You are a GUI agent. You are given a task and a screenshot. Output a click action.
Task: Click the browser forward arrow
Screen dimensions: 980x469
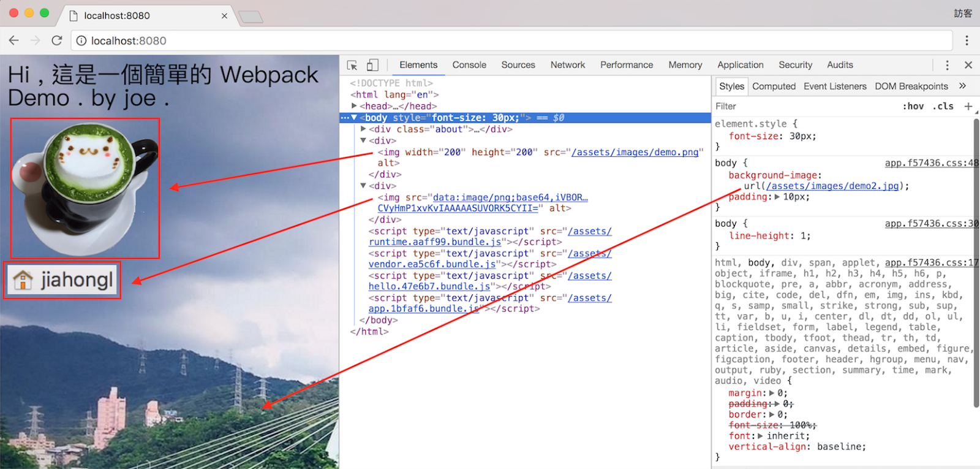pos(36,40)
